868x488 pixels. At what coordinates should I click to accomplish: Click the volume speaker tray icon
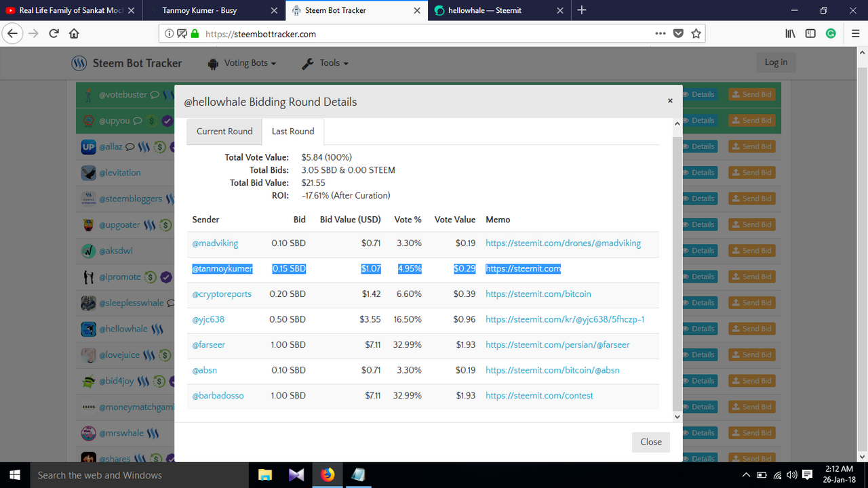pyautogui.click(x=793, y=475)
